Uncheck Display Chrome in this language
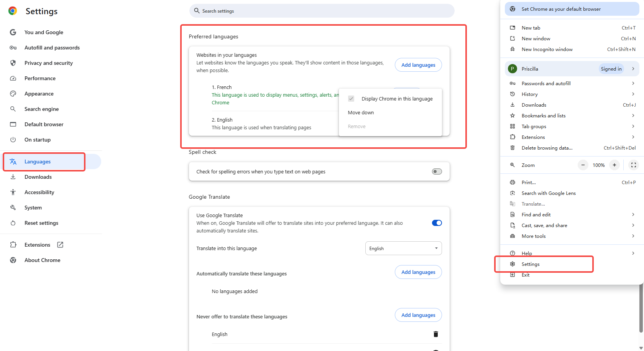The width and height of the screenshot is (644, 351). pyautogui.click(x=351, y=98)
